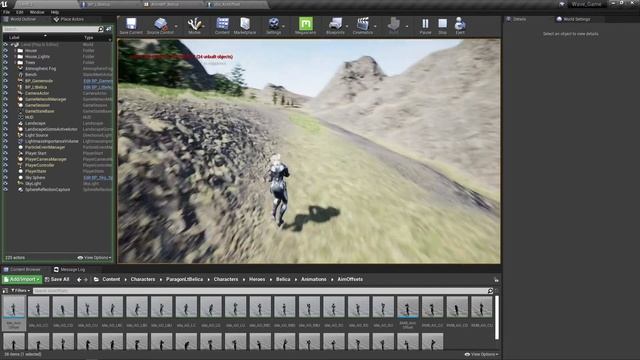
Task: Click the Save Current toolbar icon
Action: pyautogui.click(x=131, y=24)
